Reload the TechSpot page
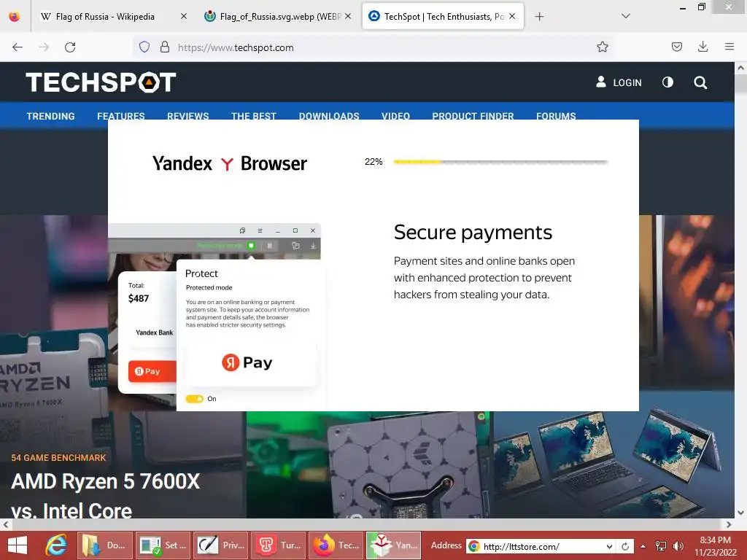The width and height of the screenshot is (747, 560). [70, 47]
